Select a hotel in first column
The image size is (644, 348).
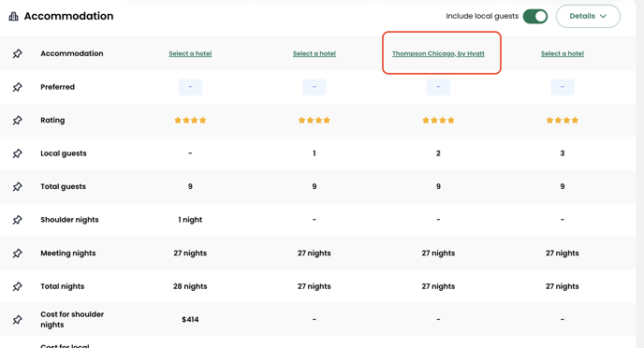pos(190,53)
